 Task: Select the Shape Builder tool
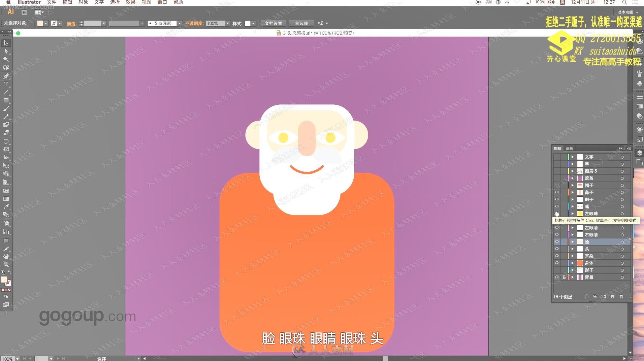click(6, 174)
